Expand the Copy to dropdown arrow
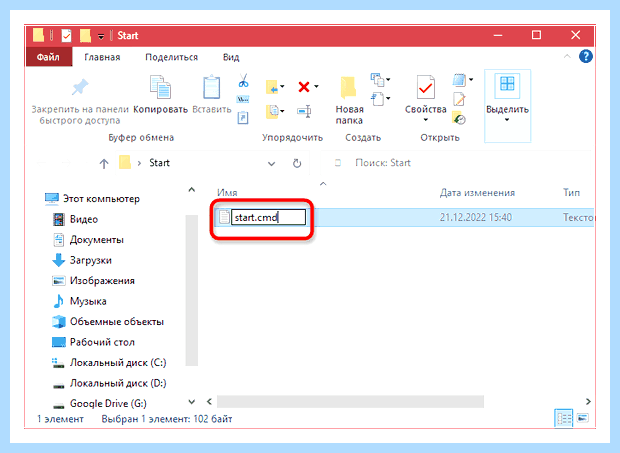Viewport: 620px width, 453px height. pyautogui.click(x=282, y=111)
